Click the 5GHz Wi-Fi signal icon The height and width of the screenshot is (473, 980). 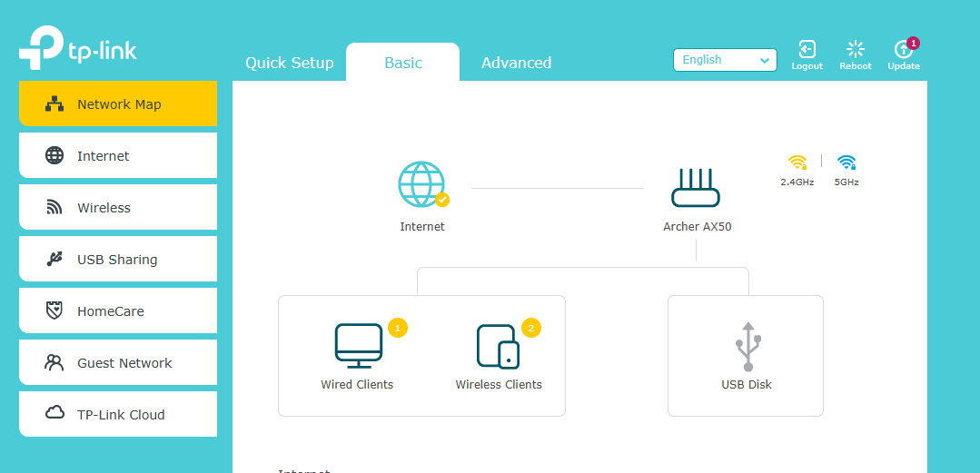click(x=846, y=163)
